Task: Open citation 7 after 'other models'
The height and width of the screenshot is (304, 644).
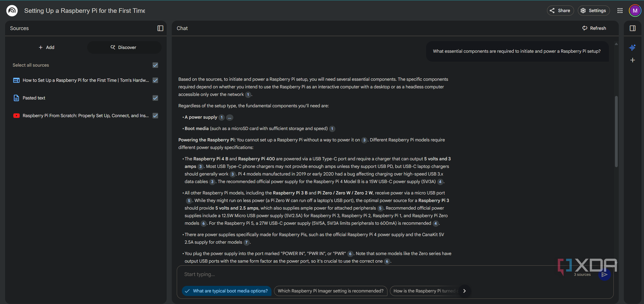Action: click(x=246, y=243)
